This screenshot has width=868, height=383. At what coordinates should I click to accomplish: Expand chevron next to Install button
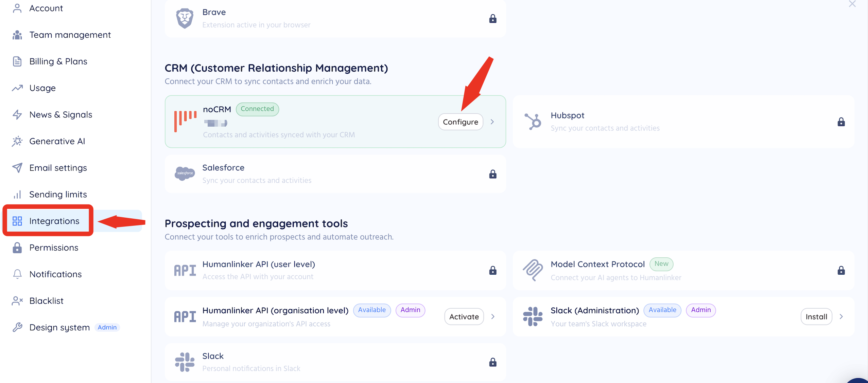(841, 317)
